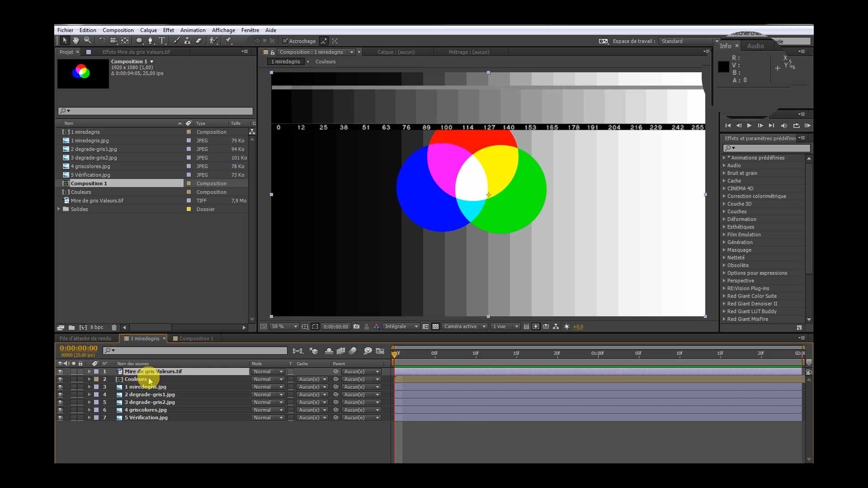Select the Zoom magnifier tool

point(88,41)
